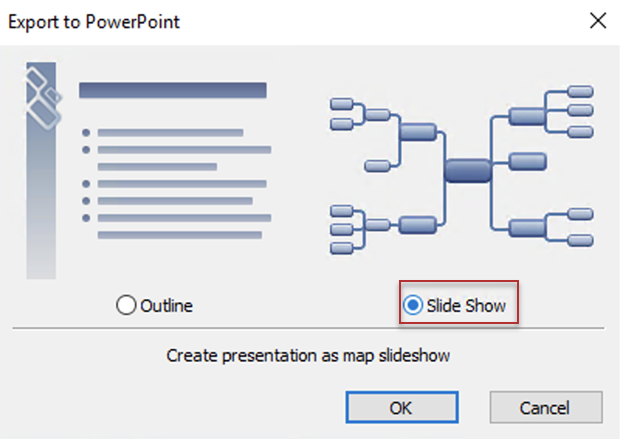
Task: Click the "Slide Show" option label text
Action: coord(466,306)
